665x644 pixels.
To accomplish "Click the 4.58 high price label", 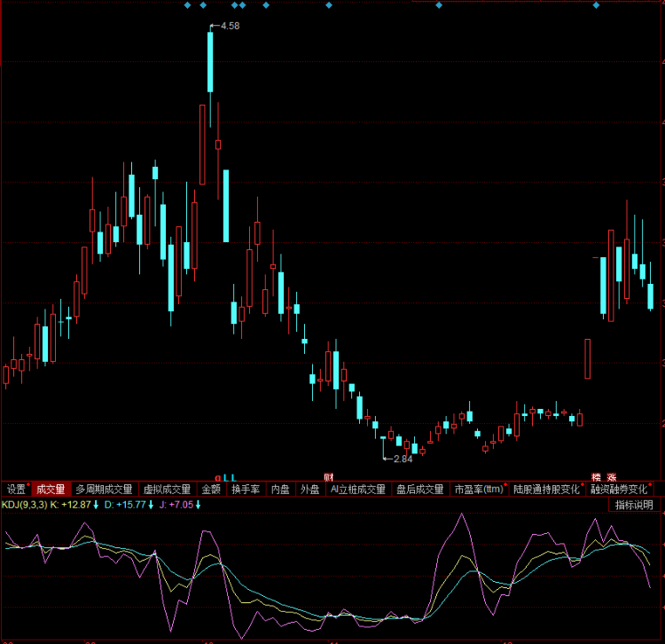I will (230, 26).
